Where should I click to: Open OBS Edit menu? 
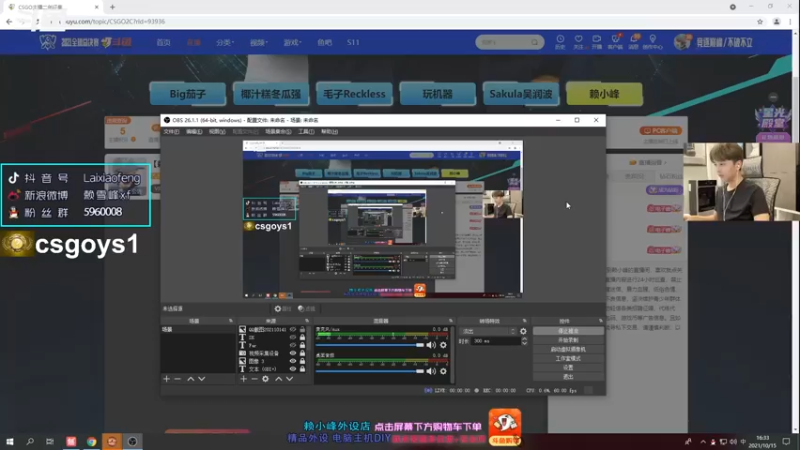(x=194, y=132)
